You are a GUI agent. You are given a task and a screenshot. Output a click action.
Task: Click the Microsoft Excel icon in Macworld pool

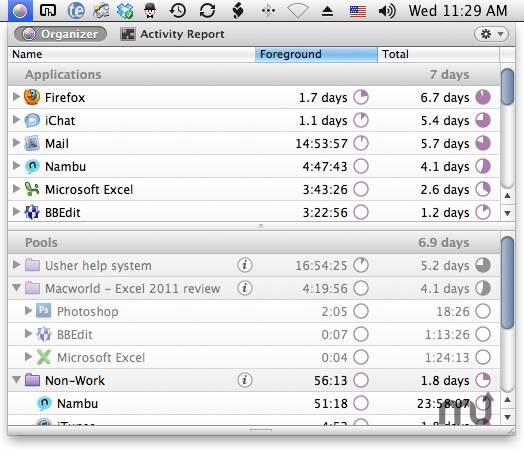[x=44, y=357]
